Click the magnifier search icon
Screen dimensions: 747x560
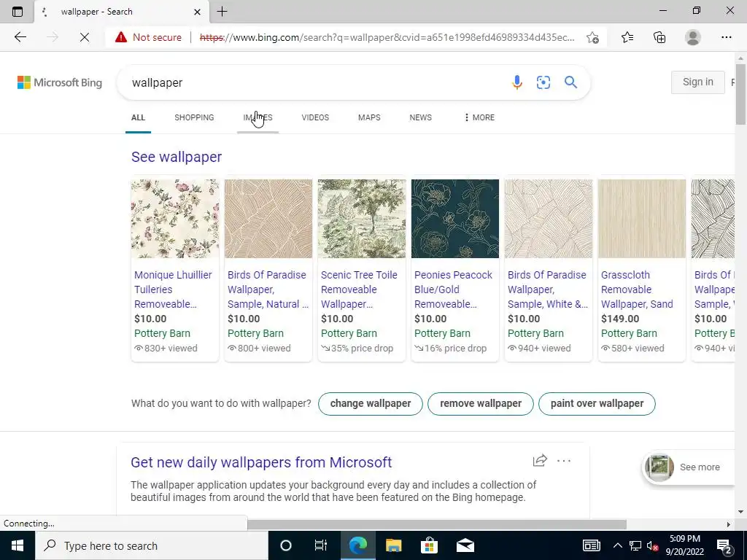click(570, 82)
